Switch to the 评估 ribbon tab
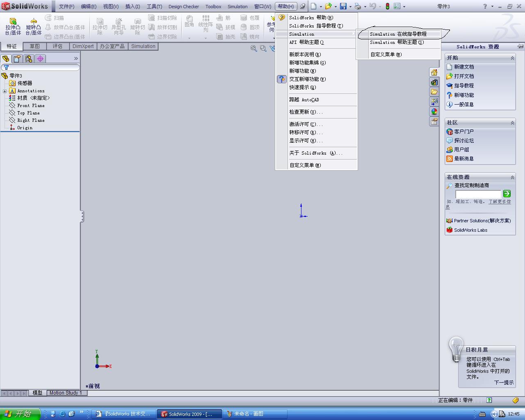 click(57, 46)
